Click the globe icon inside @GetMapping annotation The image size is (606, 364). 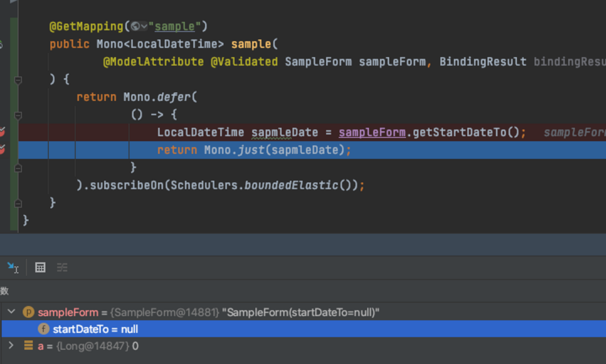(x=136, y=27)
